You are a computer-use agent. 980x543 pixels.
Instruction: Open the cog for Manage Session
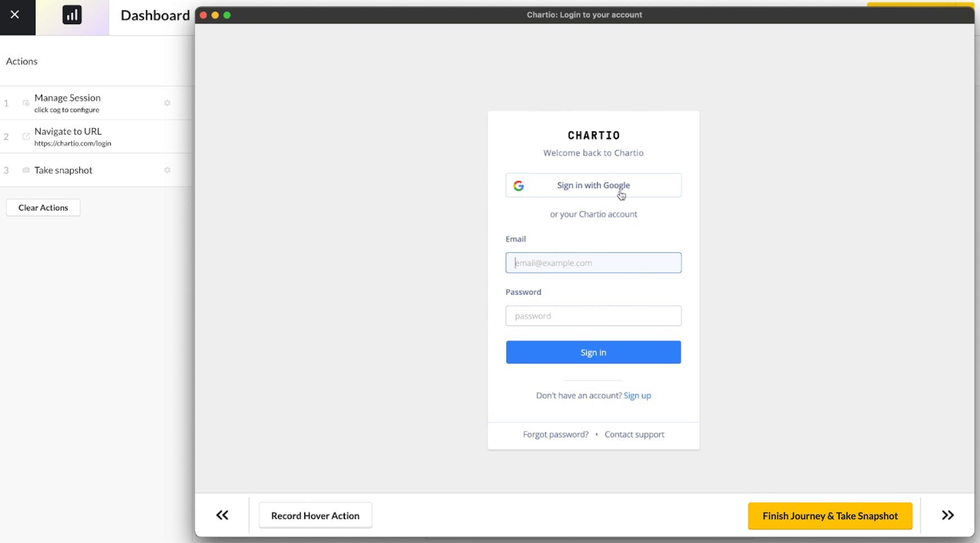[167, 103]
